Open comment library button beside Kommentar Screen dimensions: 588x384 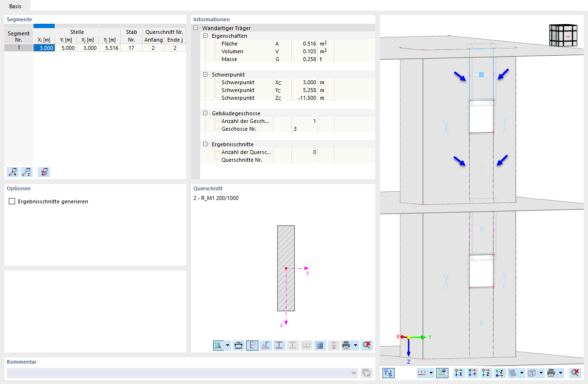366,373
